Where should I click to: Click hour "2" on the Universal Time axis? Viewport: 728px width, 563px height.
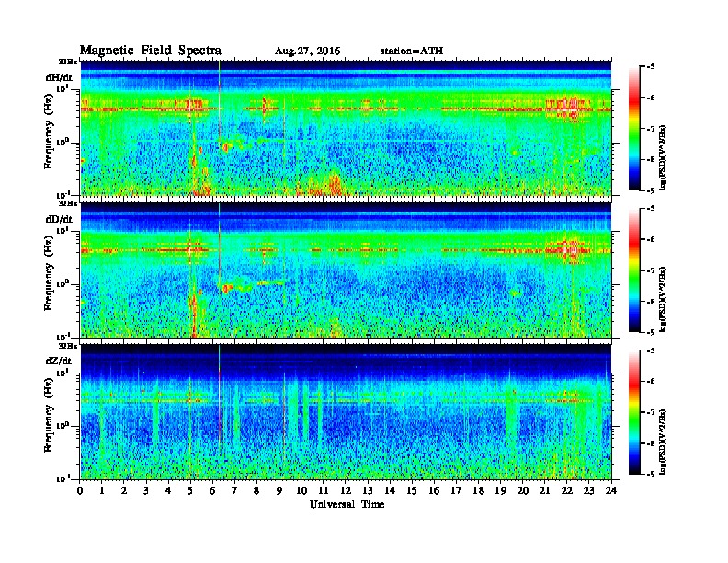coord(124,490)
